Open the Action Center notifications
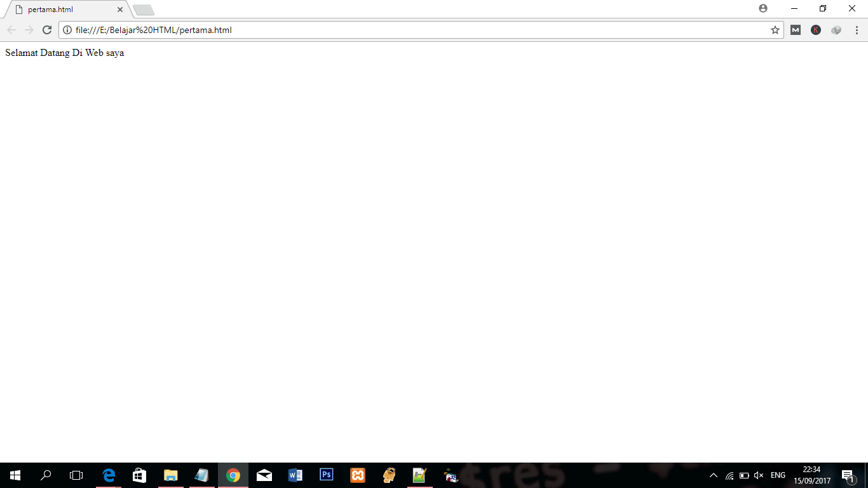This screenshot has width=868, height=488. point(848,475)
